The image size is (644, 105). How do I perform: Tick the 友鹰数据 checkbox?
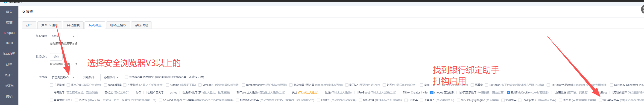click(553, 93)
